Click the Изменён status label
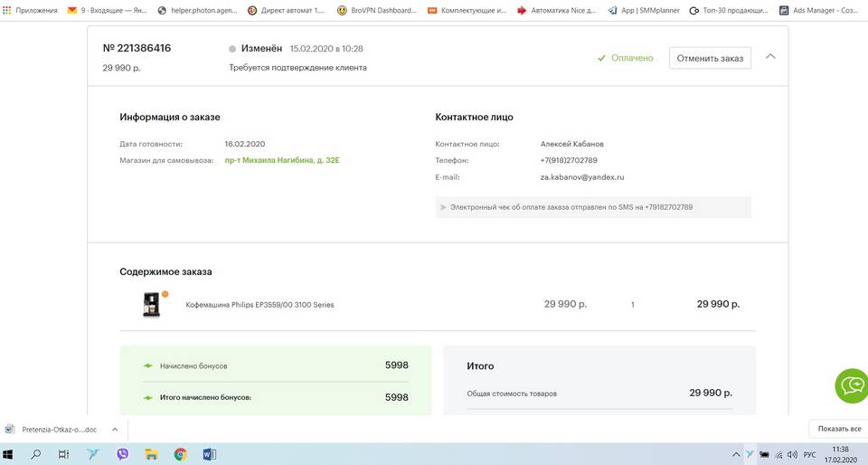 pos(261,49)
